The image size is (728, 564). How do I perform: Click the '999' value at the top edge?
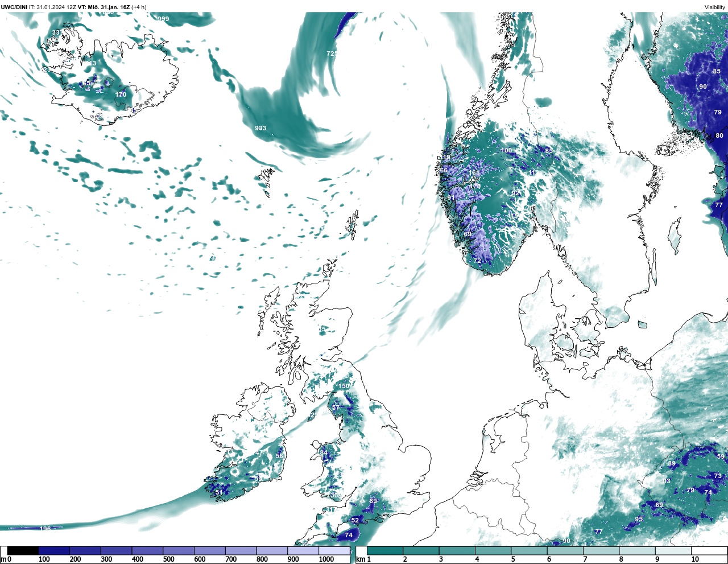tap(163, 19)
